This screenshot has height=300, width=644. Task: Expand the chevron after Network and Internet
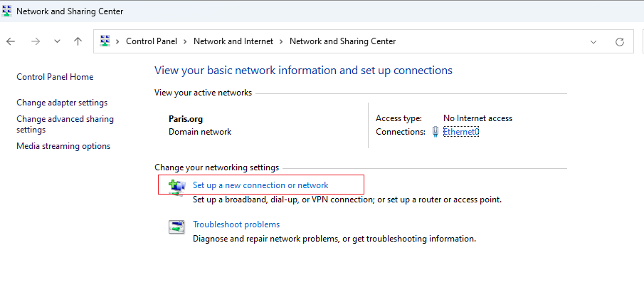[x=281, y=41]
